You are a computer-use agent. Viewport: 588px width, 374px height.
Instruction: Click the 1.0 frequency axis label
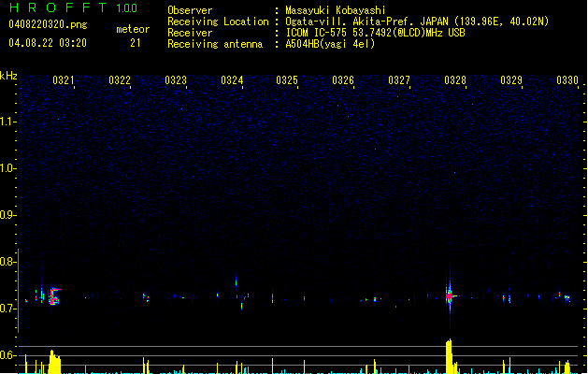coord(7,168)
